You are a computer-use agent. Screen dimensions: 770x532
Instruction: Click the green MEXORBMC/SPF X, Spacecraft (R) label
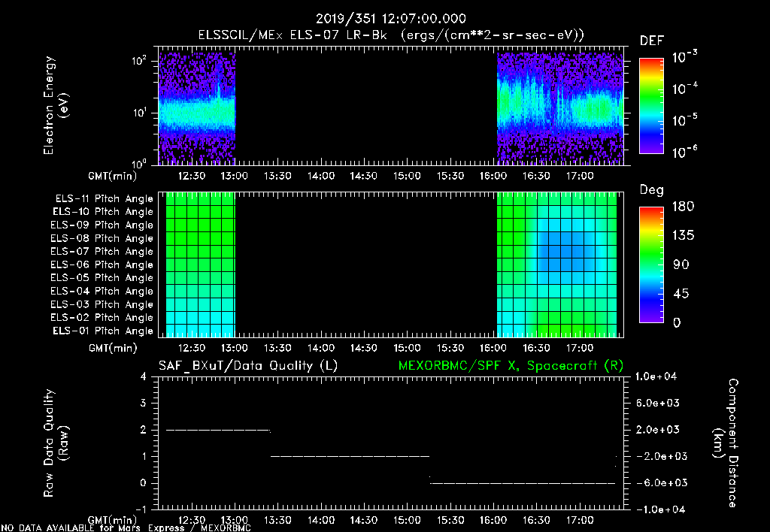pyautogui.click(x=511, y=366)
